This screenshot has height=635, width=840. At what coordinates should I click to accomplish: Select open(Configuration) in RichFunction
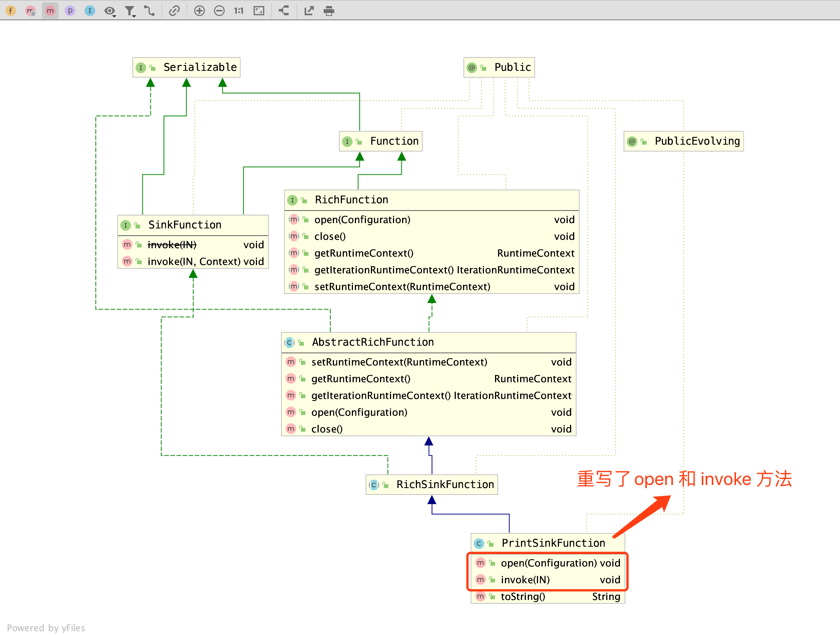pyautogui.click(x=431, y=220)
